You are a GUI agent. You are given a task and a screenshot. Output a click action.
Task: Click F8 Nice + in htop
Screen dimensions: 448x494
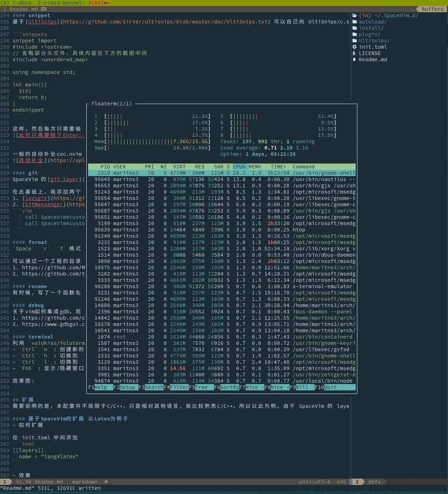[x=277, y=387]
